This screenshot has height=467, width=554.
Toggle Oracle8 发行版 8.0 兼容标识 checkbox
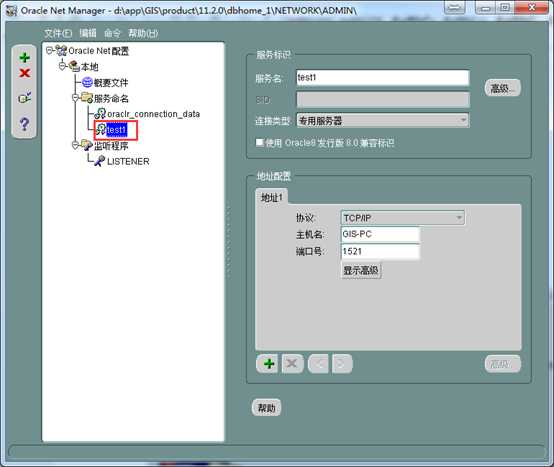tap(260, 142)
